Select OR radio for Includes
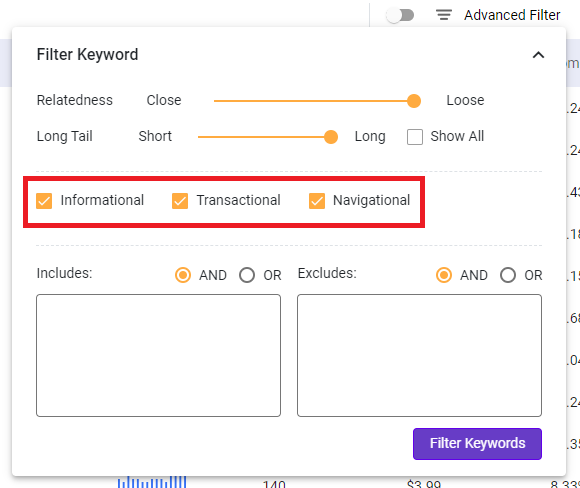 click(247, 275)
